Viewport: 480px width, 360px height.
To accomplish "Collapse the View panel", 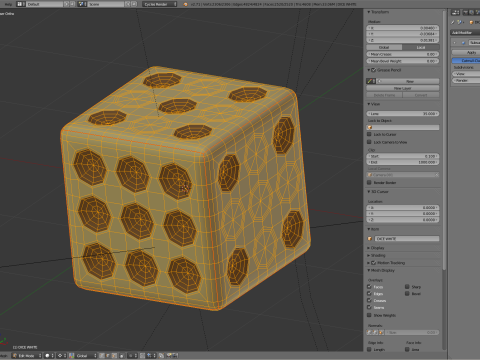I will click(369, 104).
